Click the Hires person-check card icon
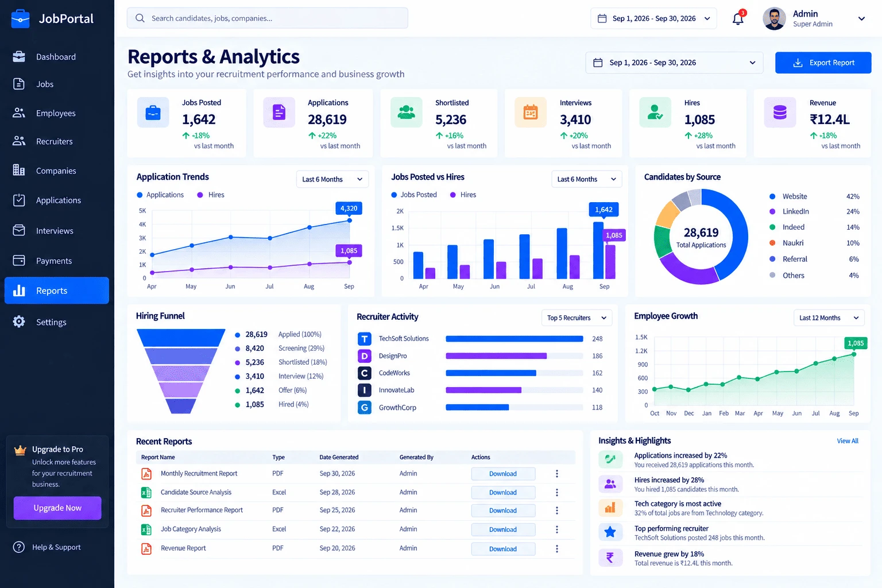The height and width of the screenshot is (588, 882). [x=655, y=112]
